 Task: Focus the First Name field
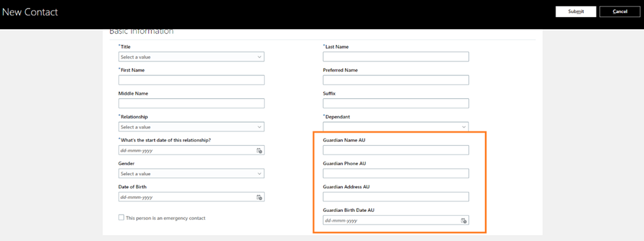[x=192, y=80]
